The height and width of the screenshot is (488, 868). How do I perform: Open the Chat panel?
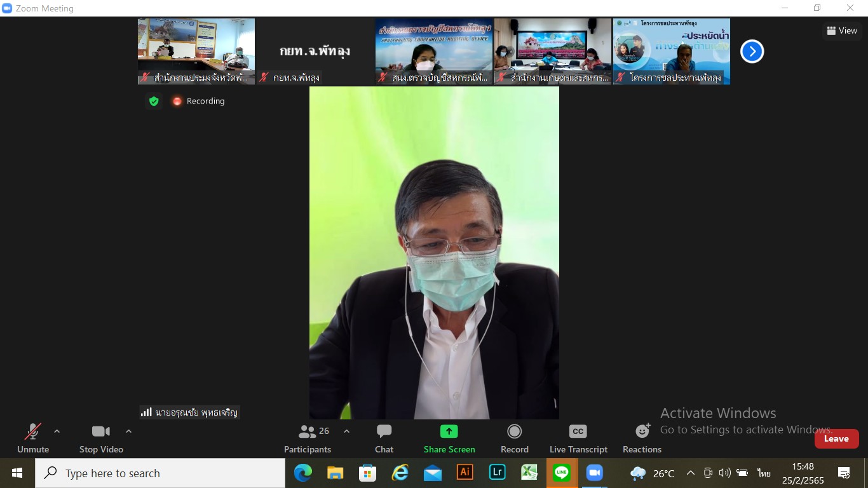(384, 438)
